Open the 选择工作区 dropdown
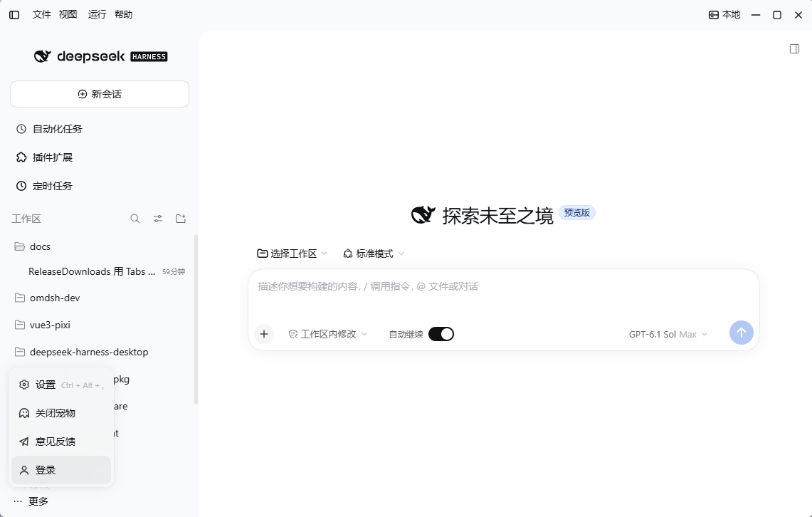Viewport: 812px width, 517px height. point(292,254)
